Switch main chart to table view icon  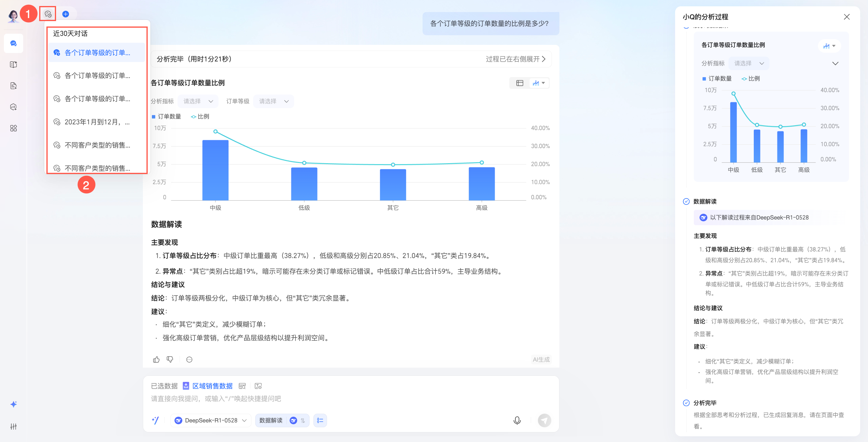520,83
